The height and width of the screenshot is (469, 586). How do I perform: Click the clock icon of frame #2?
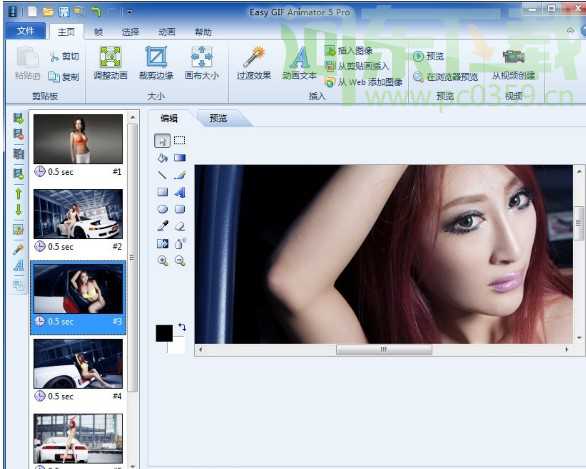(x=40, y=246)
